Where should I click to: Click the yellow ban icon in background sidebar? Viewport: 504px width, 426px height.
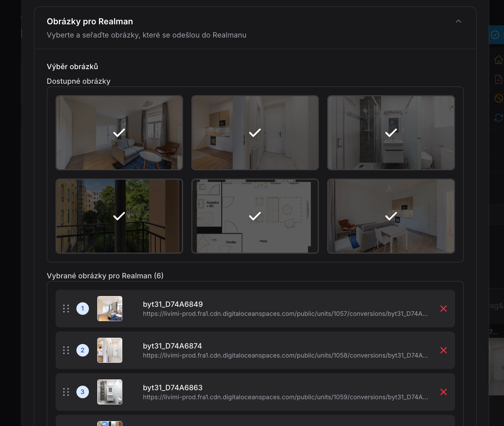[x=499, y=98]
